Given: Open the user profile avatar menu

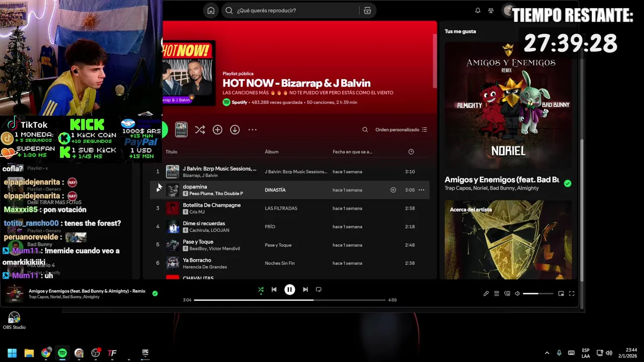Looking at the screenshot, I should (x=508, y=11).
